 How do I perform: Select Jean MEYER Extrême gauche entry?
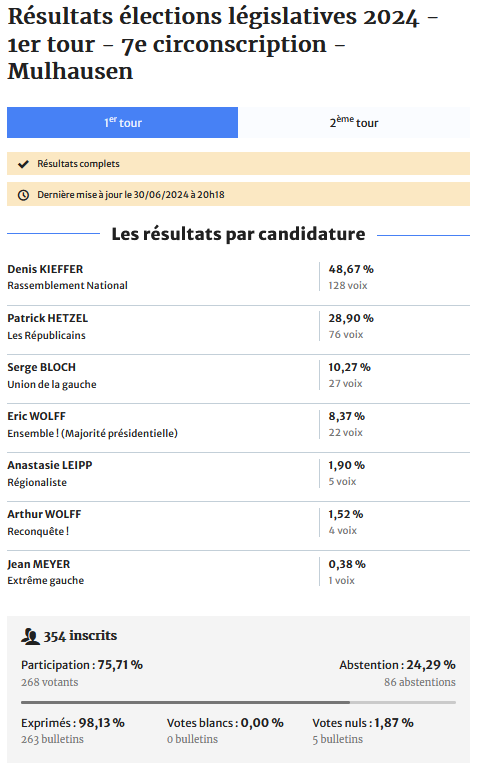238,572
